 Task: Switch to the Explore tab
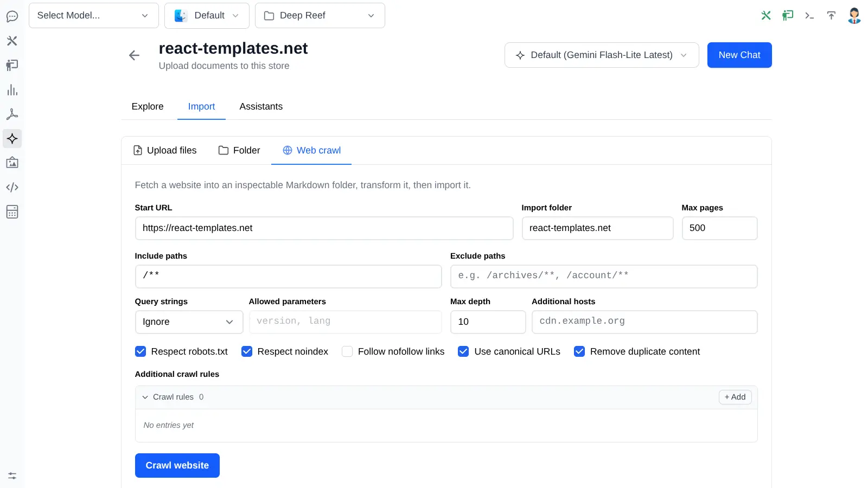[x=148, y=106]
